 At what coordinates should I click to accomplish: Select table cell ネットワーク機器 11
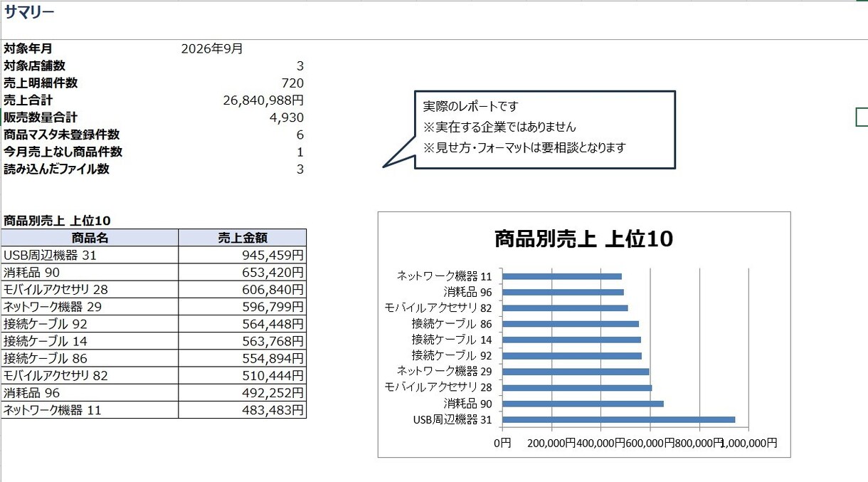[x=90, y=409]
